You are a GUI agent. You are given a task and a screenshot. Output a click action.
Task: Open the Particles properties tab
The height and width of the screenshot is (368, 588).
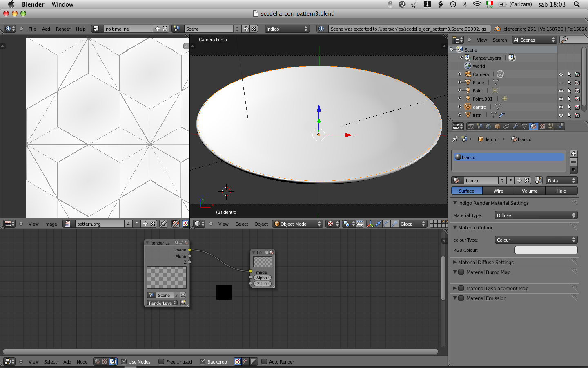551,126
